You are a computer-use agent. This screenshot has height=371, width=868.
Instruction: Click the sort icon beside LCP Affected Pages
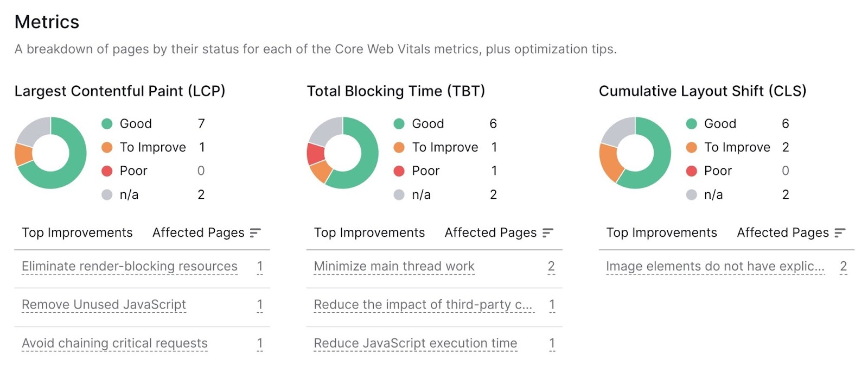point(255,232)
